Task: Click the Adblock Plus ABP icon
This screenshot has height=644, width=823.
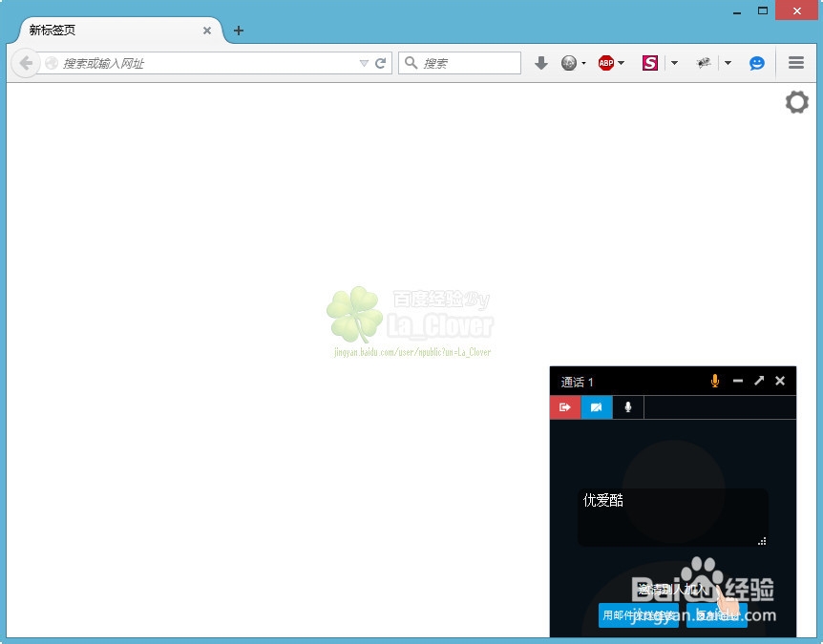Action: 605,64
